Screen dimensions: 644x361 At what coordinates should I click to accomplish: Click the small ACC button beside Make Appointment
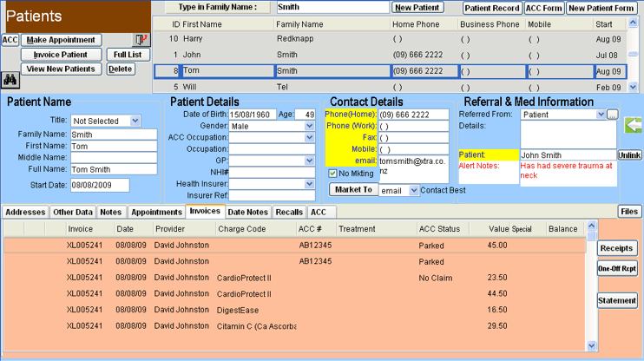pyautogui.click(x=10, y=41)
